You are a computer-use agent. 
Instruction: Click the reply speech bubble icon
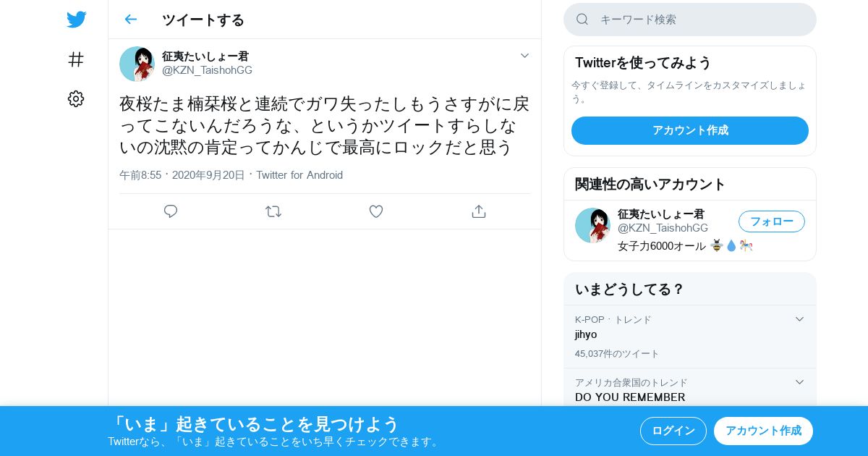click(171, 211)
